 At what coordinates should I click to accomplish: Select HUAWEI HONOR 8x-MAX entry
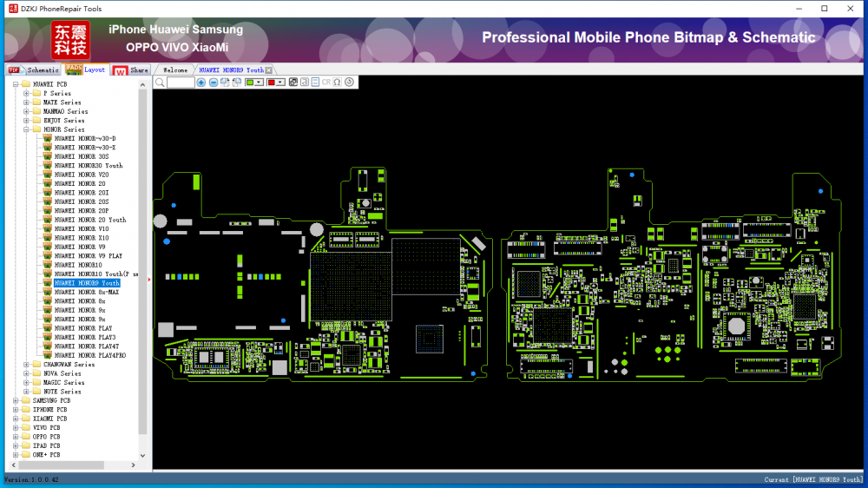pyautogui.click(x=86, y=292)
